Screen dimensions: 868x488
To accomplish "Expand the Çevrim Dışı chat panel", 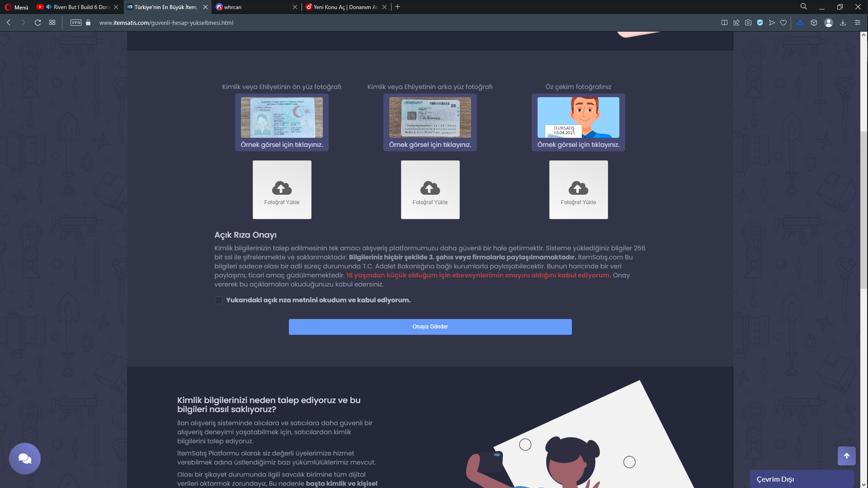I will (801, 479).
